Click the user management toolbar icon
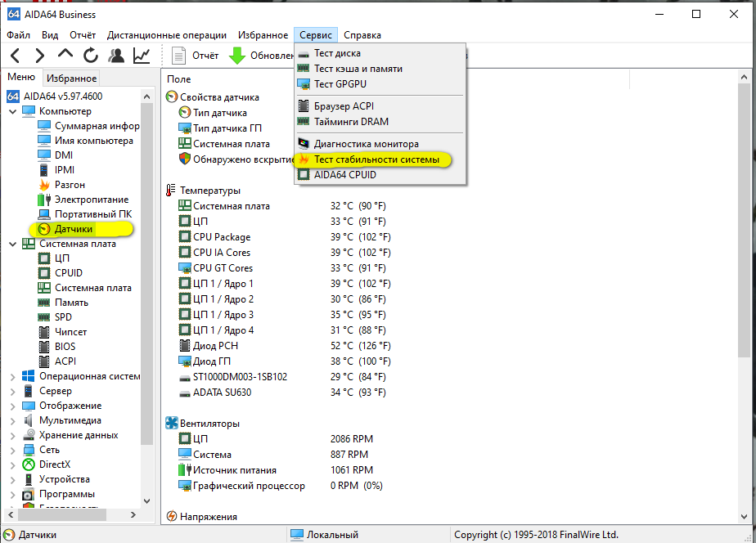The width and height of the screenshot is (756, 543). point(116,56)
